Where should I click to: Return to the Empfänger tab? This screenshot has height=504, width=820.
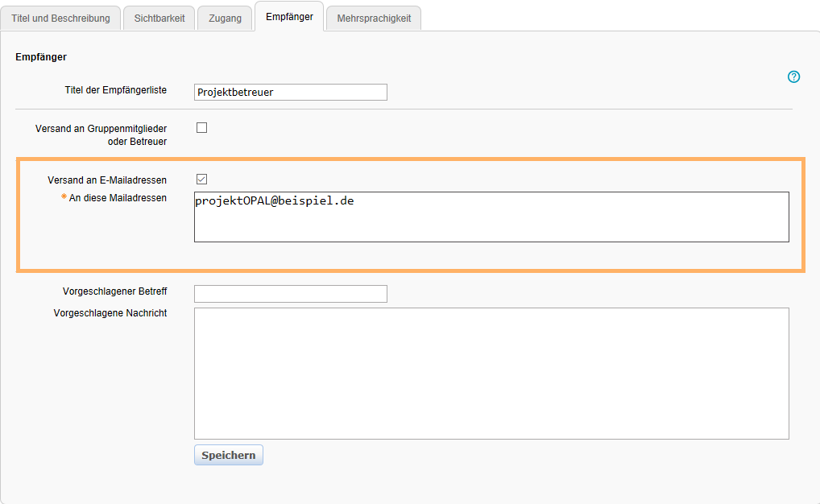point(288,17)
